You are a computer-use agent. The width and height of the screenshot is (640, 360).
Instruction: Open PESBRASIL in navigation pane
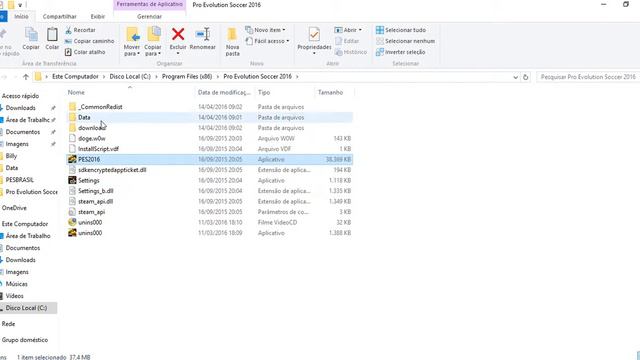point(19,180)
